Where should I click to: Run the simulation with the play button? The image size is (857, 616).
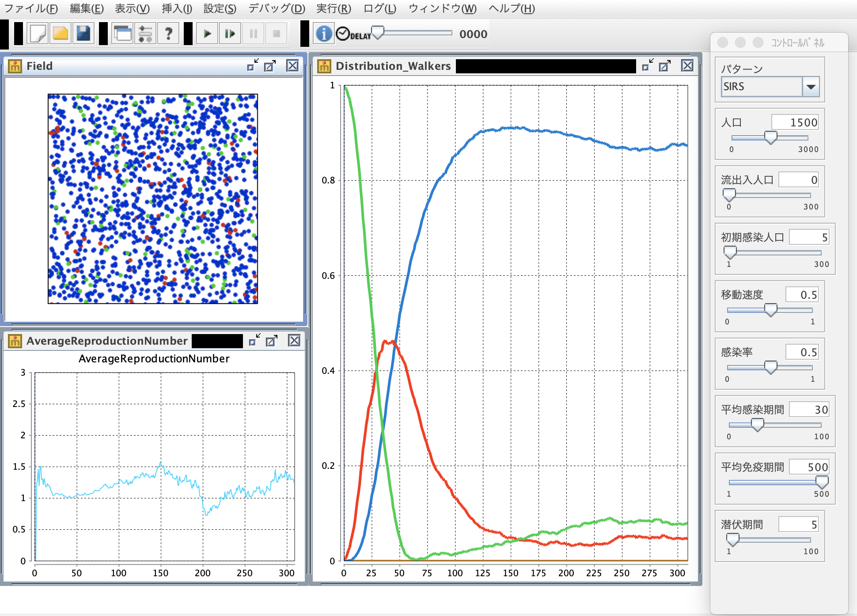click(x=207, y=34)
